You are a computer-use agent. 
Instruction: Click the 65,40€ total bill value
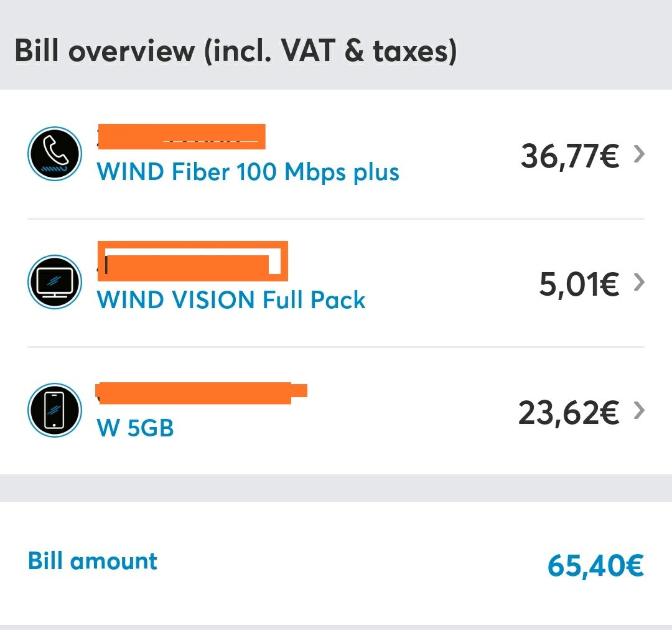click(x=595, y=565)
